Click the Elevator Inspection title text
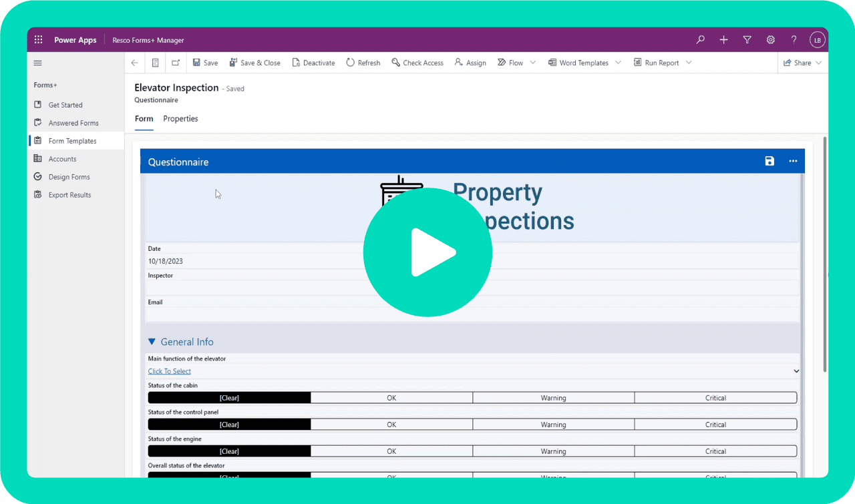The image size is (855, 504). pos(176,87)
